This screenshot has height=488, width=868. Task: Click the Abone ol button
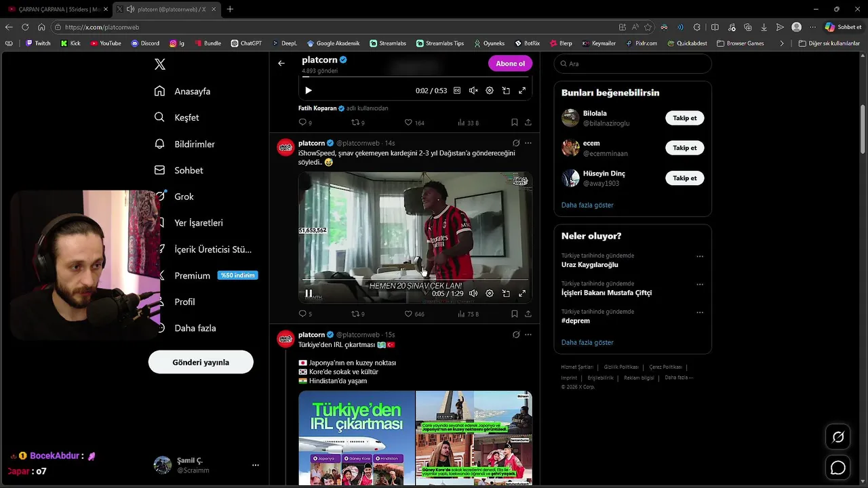pyautogui.click(x=510, y=64)
